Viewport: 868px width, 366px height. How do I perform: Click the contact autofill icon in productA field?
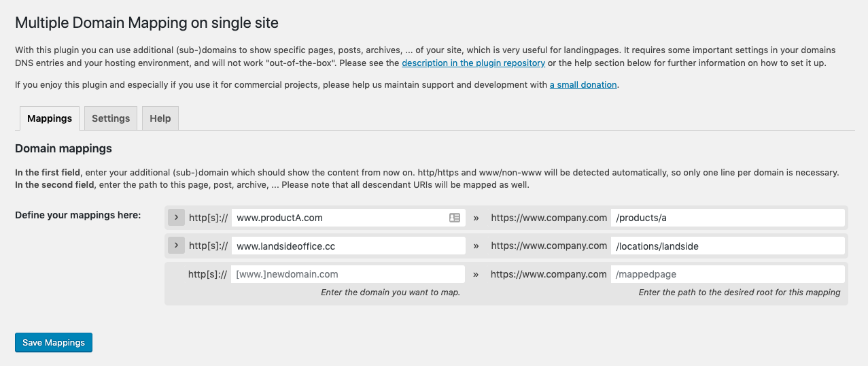[455, 218]
